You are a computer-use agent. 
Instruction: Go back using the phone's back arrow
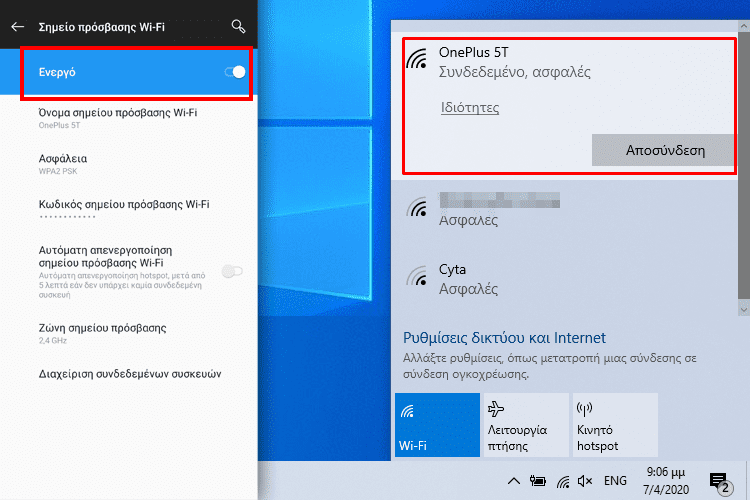click(18, 27)
